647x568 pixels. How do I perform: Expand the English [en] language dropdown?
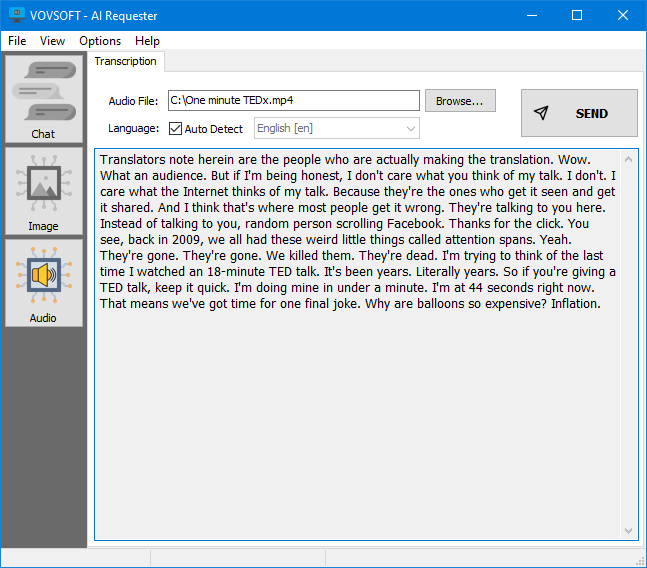click(410, 129)
